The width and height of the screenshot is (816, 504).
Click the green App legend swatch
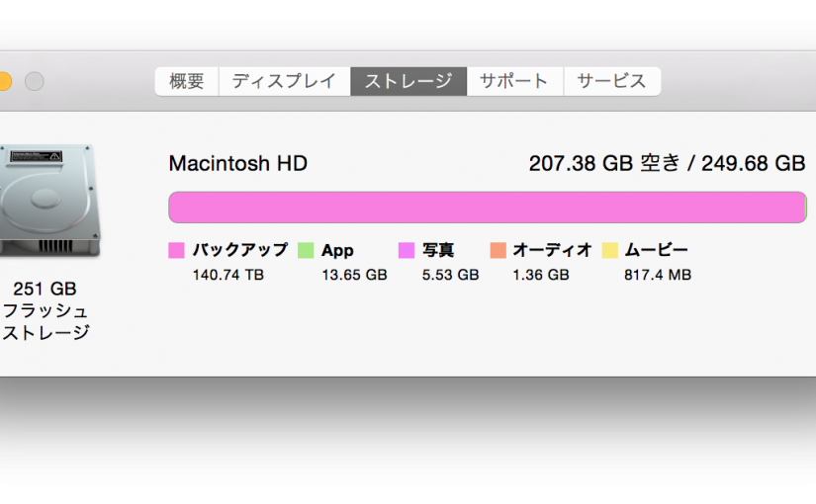click(x=306, y=251)
